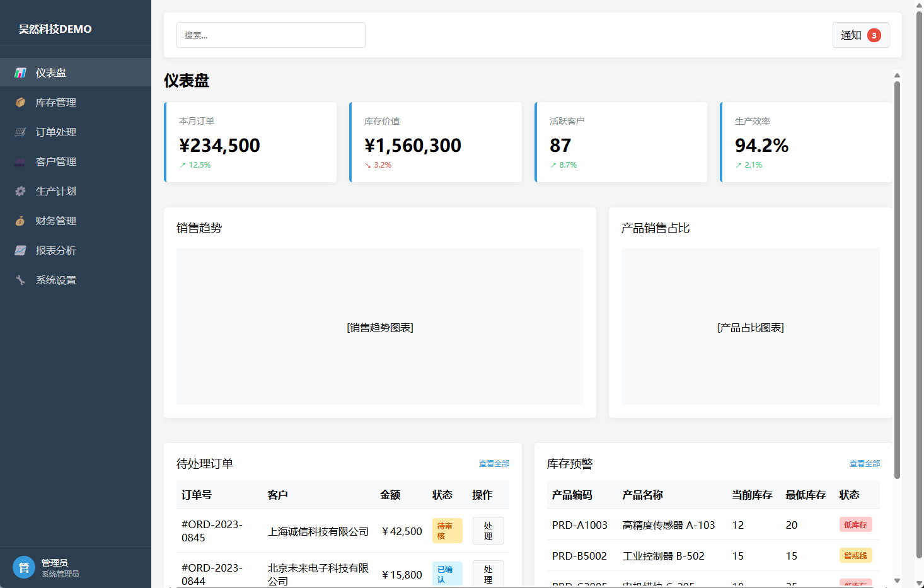
Task: Click the 待审核 status badge
Action: tap(447, 530)
